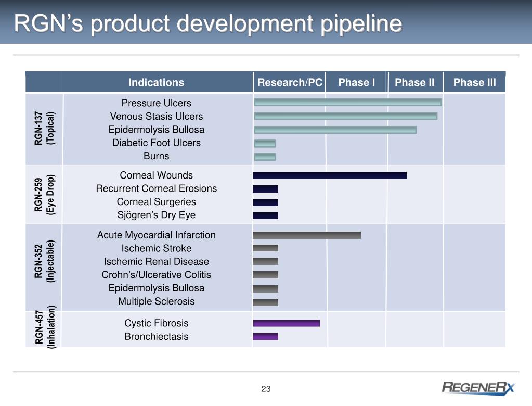Viewport: 532px width, 406px height.
Task: Select the Sjögren's Dry Eye progress bar
Action: (x=265, y=215)
